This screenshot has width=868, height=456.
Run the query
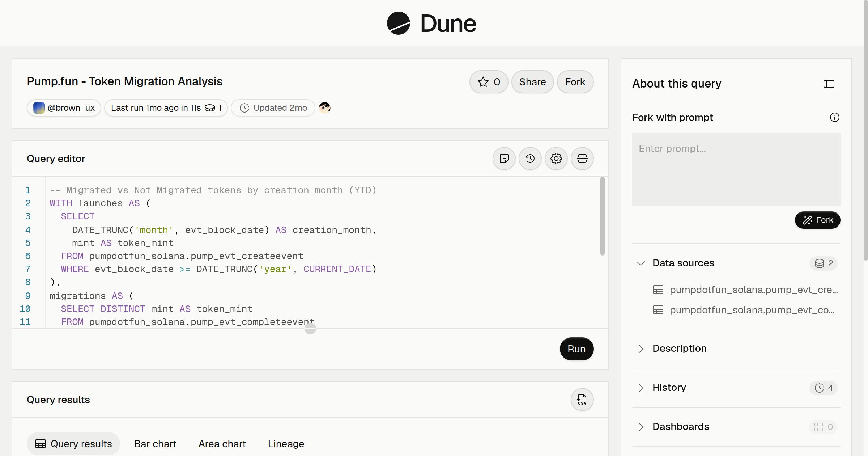576,349
